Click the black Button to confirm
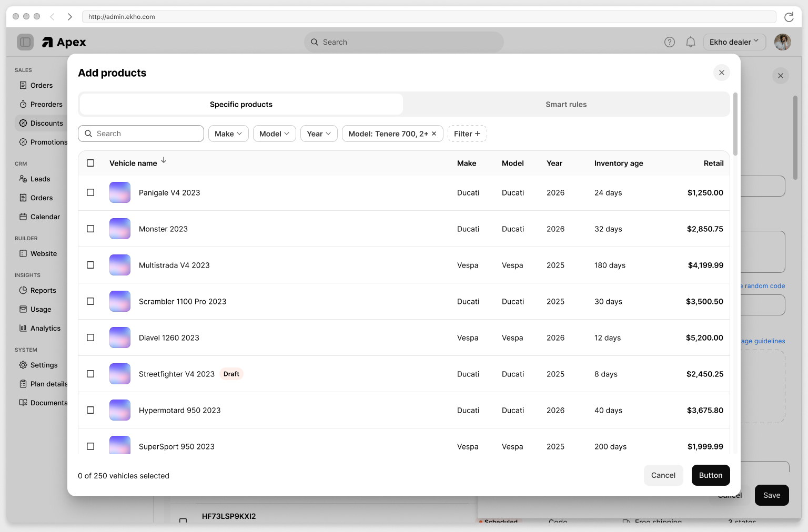This screenshot has width=808, height=532. point(711,475)
